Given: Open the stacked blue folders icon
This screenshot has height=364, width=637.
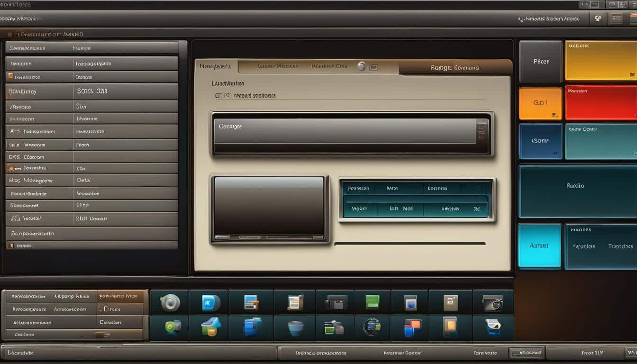Looking at the screenshot, I should point(252,328).
